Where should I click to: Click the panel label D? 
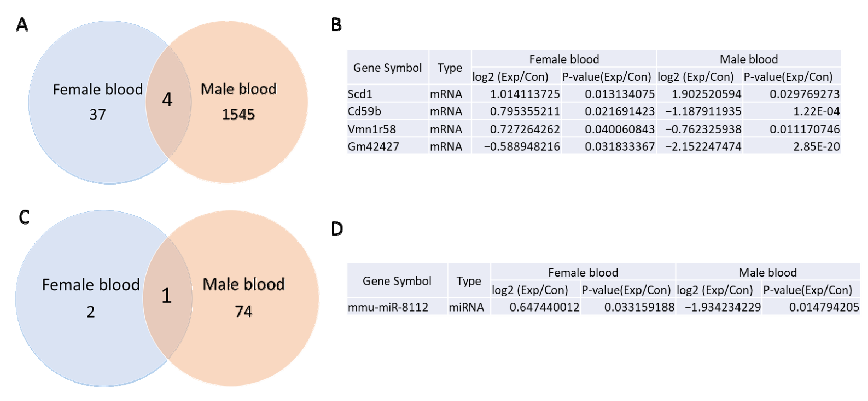(x=337, y=229)
